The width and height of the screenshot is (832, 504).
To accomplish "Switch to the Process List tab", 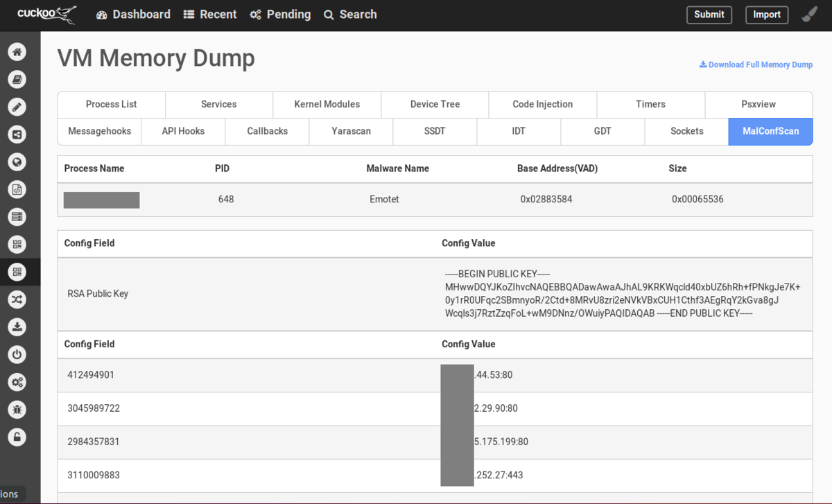I will (x=112, y=104).
